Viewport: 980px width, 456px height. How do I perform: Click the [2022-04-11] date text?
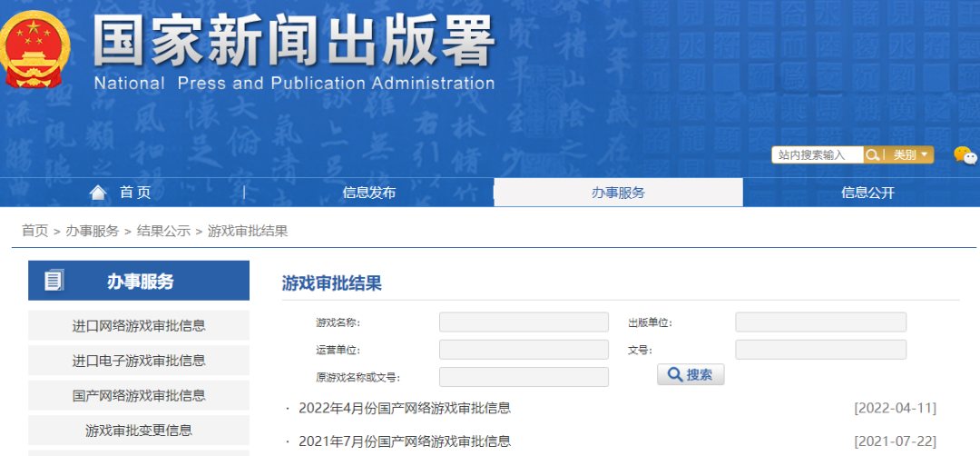point(895,409)
